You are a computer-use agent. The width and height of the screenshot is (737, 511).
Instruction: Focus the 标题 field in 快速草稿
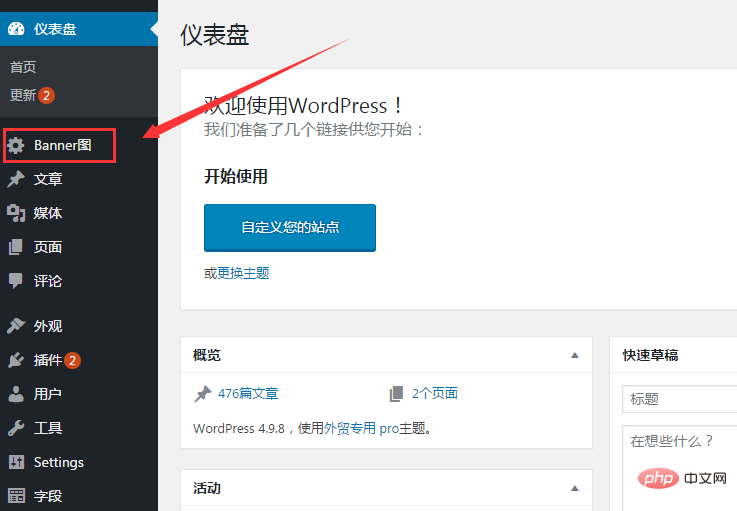(680, 399)
